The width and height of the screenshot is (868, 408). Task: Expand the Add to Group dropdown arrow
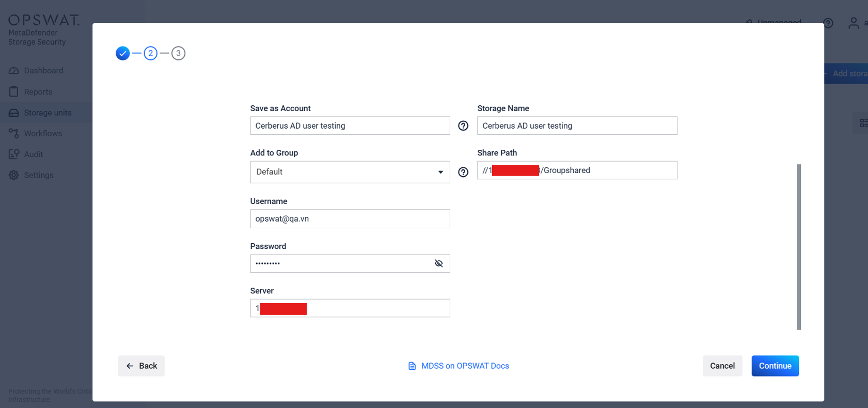440,172
